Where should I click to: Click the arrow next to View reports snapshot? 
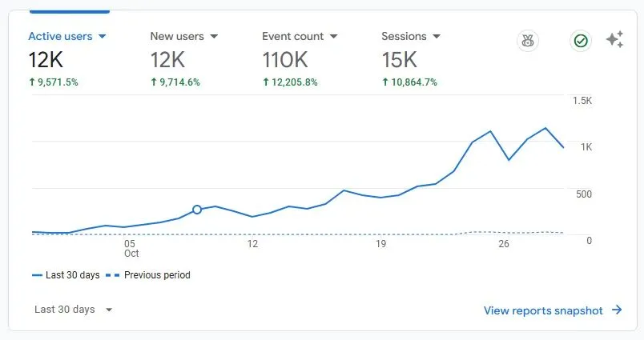click(x=617, y=310)
